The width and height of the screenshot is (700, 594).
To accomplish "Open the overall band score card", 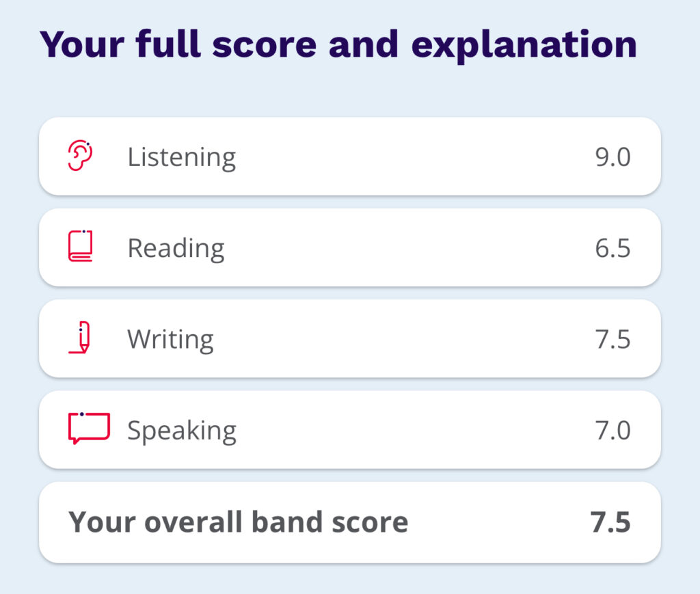I will pos(479,522).
